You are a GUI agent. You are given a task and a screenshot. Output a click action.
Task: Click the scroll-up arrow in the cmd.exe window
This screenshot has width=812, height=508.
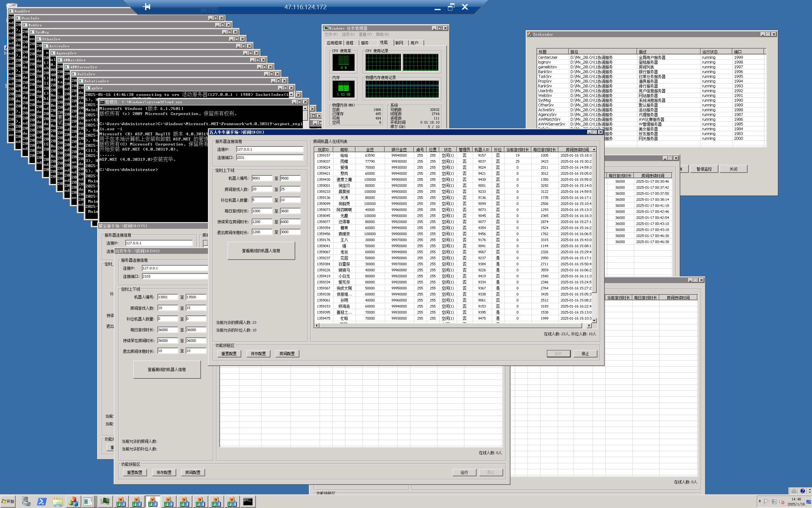[x=305, y=109]
